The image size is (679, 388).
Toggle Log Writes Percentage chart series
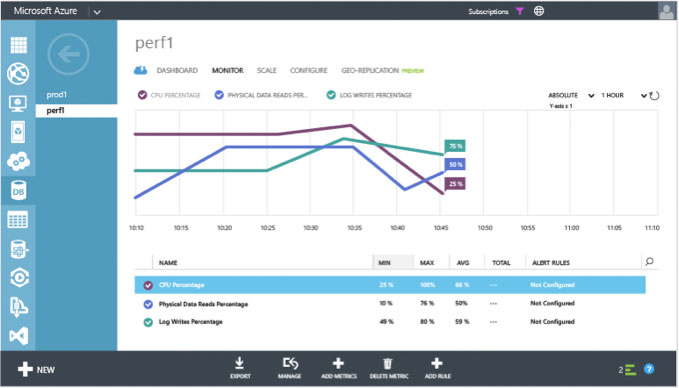(331, 95)
